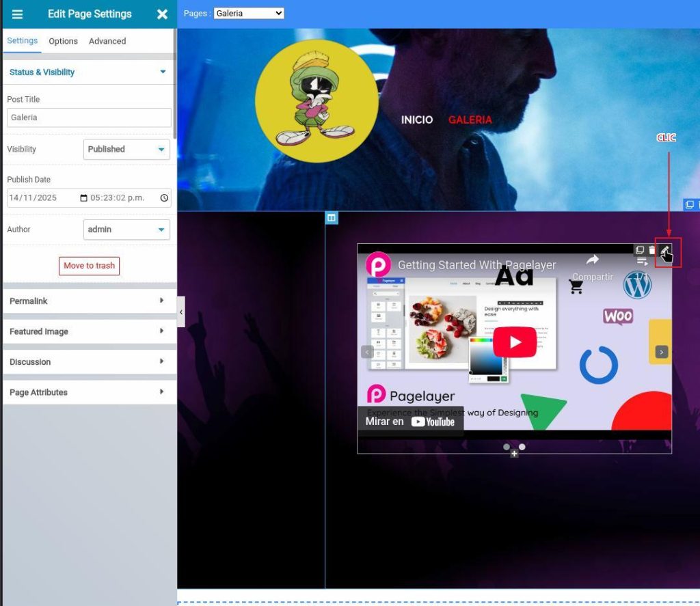Viewport: 700px width, 606px height.
Task: Close the Edit Page Settings panel
Action: coord(162,14)
